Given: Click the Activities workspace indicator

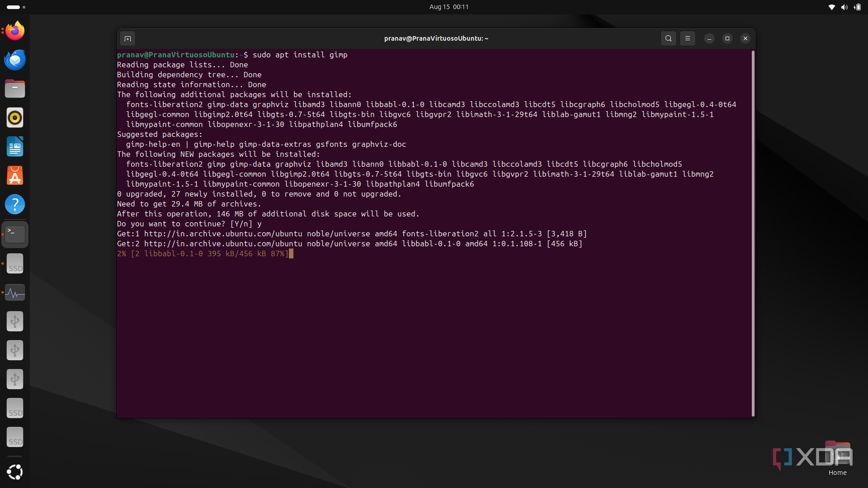Looking at the screenshot, I should coord(16,7).
